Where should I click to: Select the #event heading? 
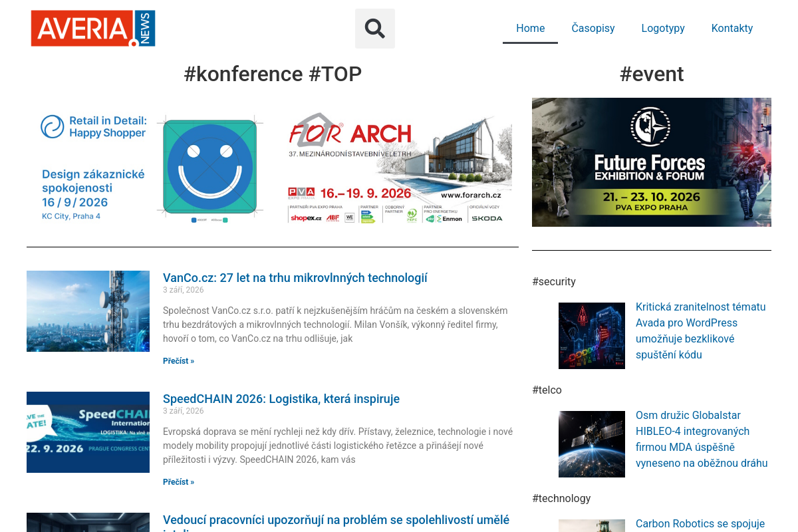[652, 74]
